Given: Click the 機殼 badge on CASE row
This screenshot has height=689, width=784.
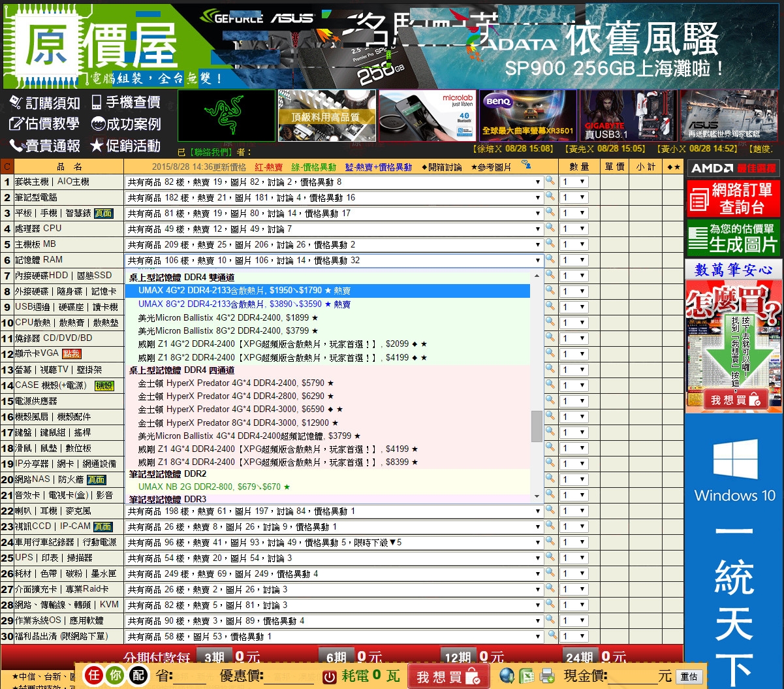Looking at the screenshot, I should pos(104,385).
